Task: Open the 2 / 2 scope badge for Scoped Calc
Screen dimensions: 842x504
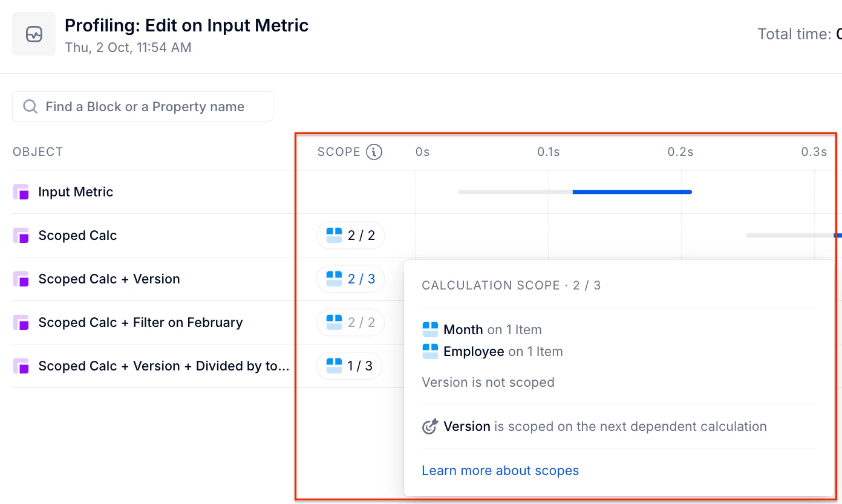Action: [351, 236]
